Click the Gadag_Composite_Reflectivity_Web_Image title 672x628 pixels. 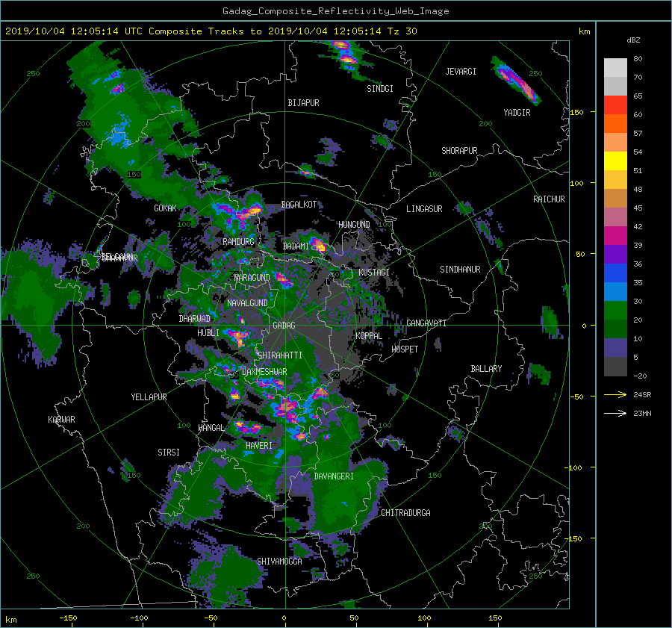pyautogui.click(x=335, y=11)
